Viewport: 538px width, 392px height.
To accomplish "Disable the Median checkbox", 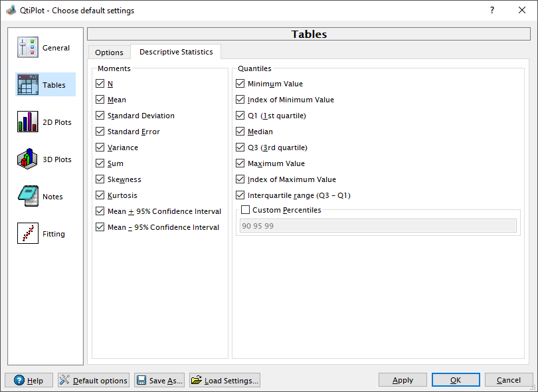I will [240, 131].
